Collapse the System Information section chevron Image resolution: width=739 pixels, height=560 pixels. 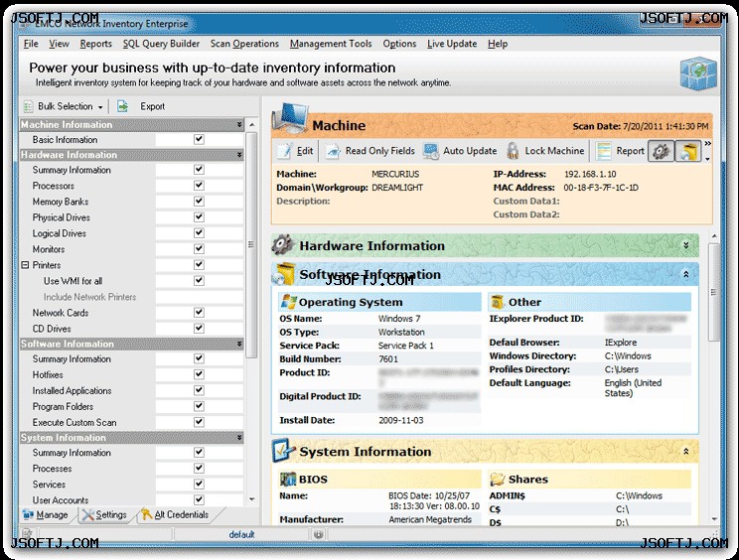point(686,451)
